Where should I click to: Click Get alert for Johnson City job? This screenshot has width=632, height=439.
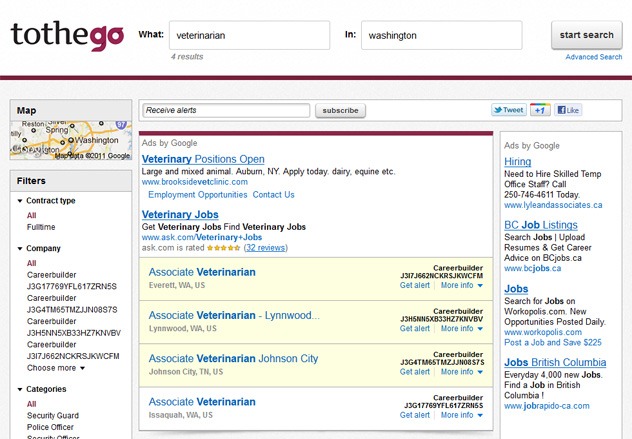tap(415, 372)
